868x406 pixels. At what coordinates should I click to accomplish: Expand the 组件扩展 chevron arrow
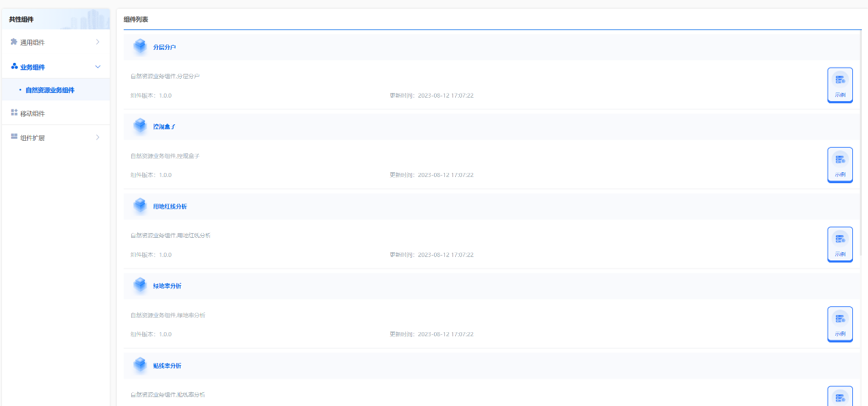pyautogui.click(x=98, y=137)
